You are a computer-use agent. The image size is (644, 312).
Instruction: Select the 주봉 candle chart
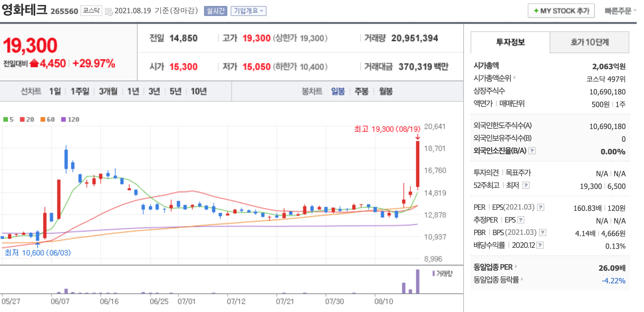(x=362, y=91)
